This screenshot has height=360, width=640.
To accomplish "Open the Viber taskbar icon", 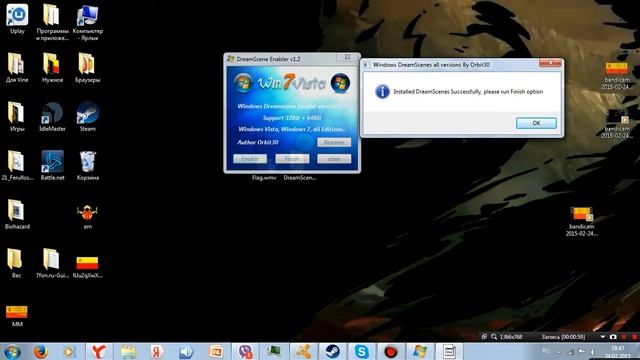I will pyautogui.click(x=245, y=352).
